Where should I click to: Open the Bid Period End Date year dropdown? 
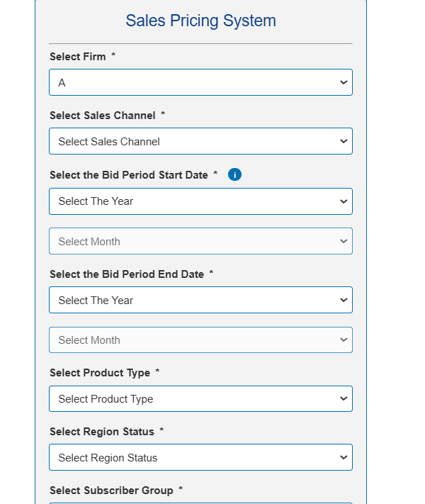[x=200, y=300]
